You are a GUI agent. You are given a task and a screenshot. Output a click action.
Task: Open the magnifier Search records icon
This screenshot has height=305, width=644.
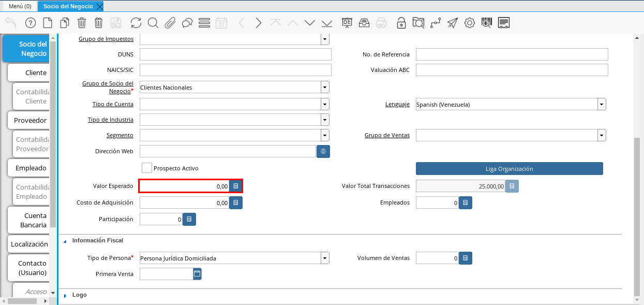(153, 23)
